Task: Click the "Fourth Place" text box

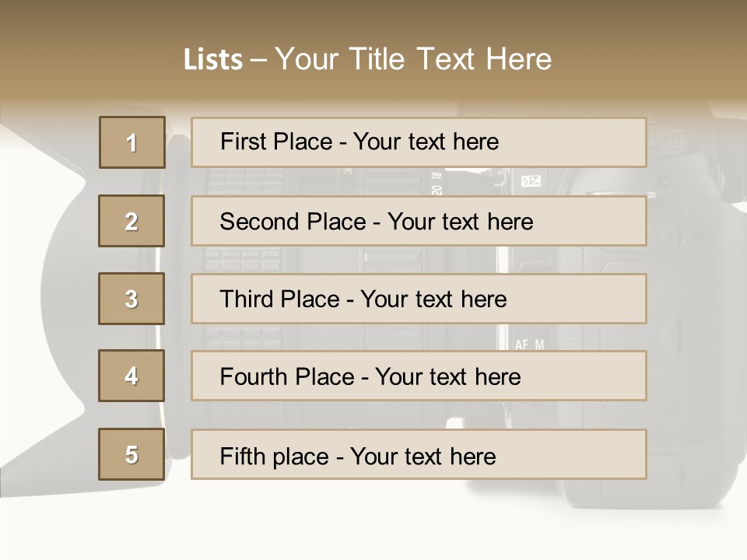Action: coord(419,376)
